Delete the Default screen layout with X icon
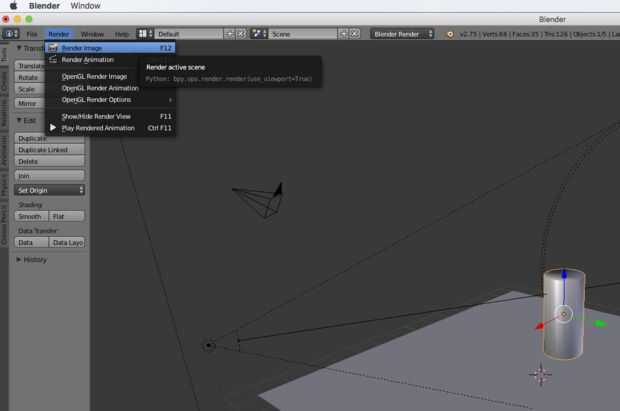This screenshot has height=411, width=620. click(x=241, y=34)
